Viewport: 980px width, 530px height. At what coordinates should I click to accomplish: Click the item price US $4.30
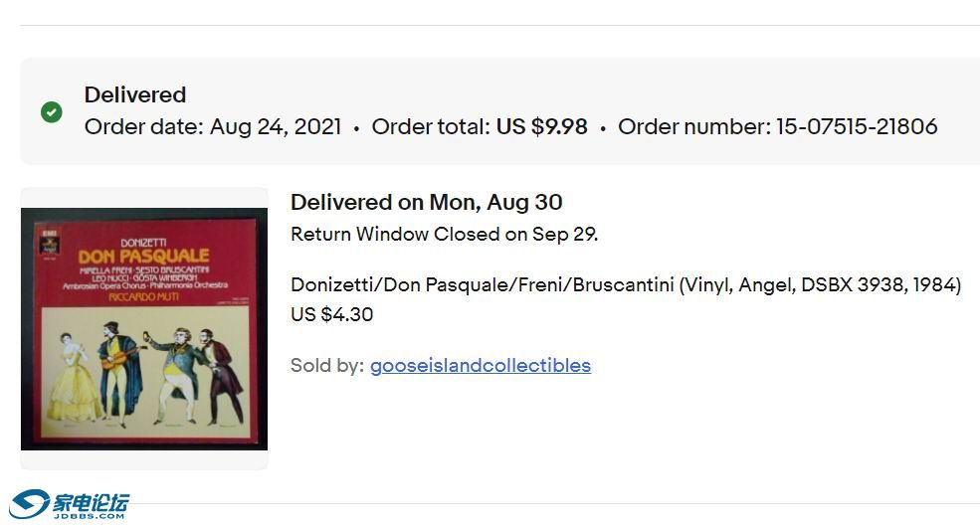[331, 314]
